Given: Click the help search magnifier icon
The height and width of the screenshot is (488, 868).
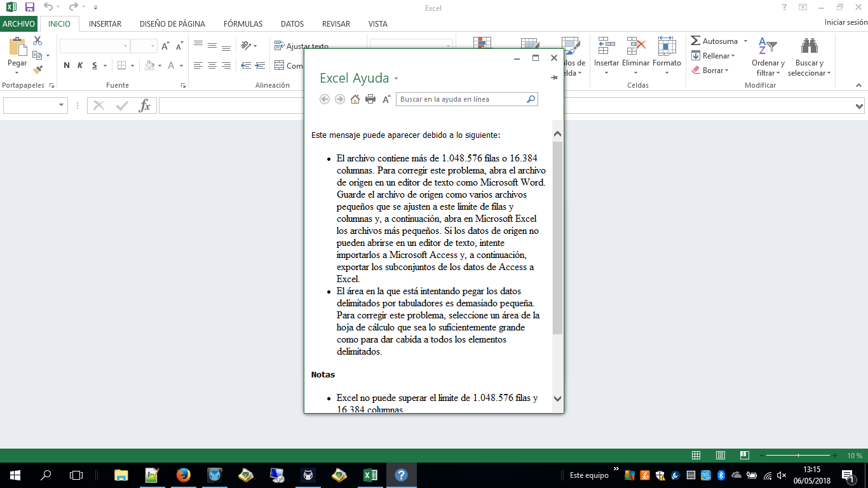Looking at the screenshot, I should coord(531,99).
